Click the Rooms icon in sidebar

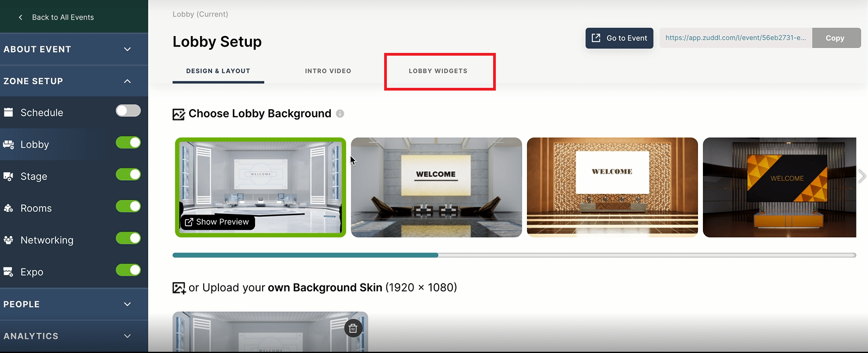coord(9,208)
